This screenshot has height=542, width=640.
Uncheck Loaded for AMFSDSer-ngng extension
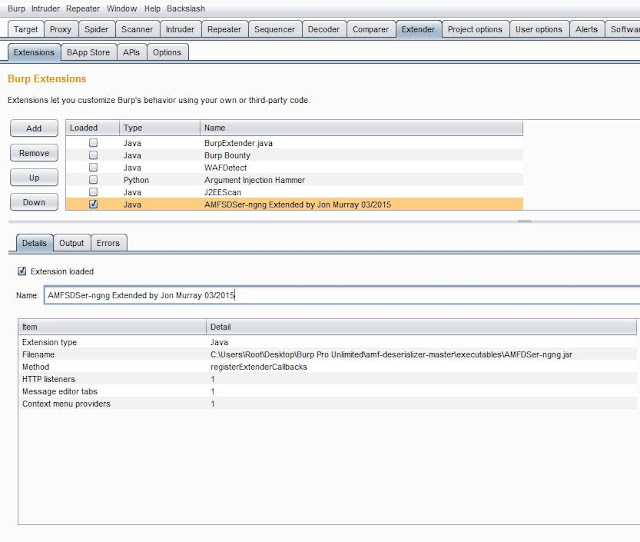point(93,204)
